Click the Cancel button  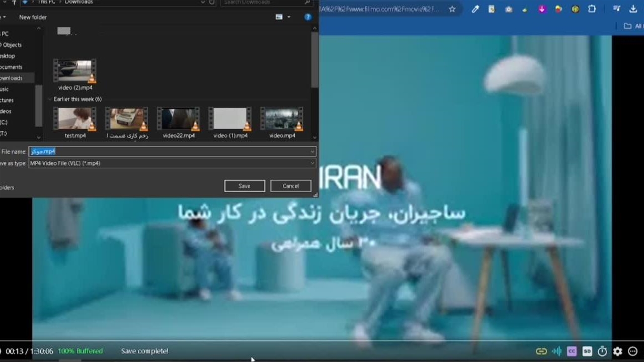290,186
